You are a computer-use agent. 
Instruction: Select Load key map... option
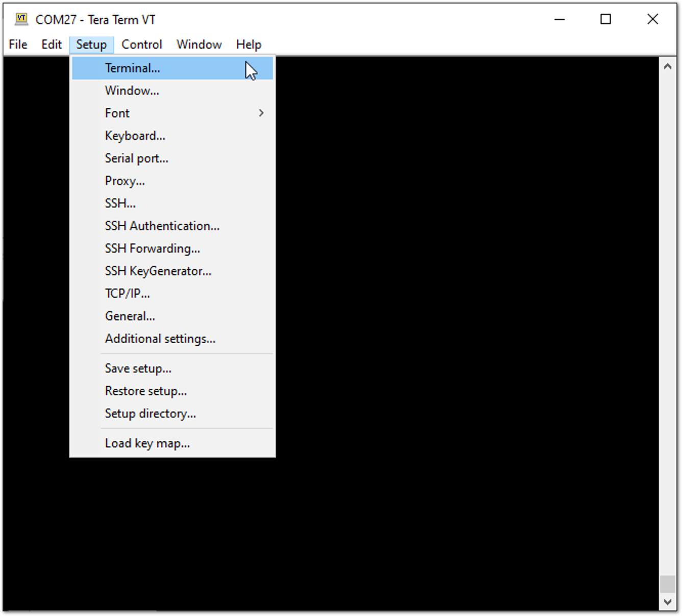(x=147, y=443)
